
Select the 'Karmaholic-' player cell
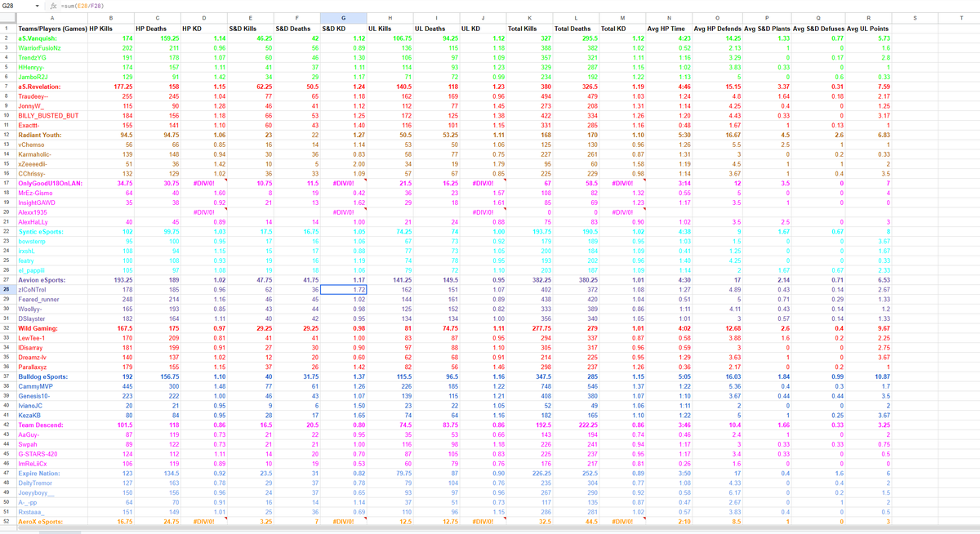[x=51, y=154]
